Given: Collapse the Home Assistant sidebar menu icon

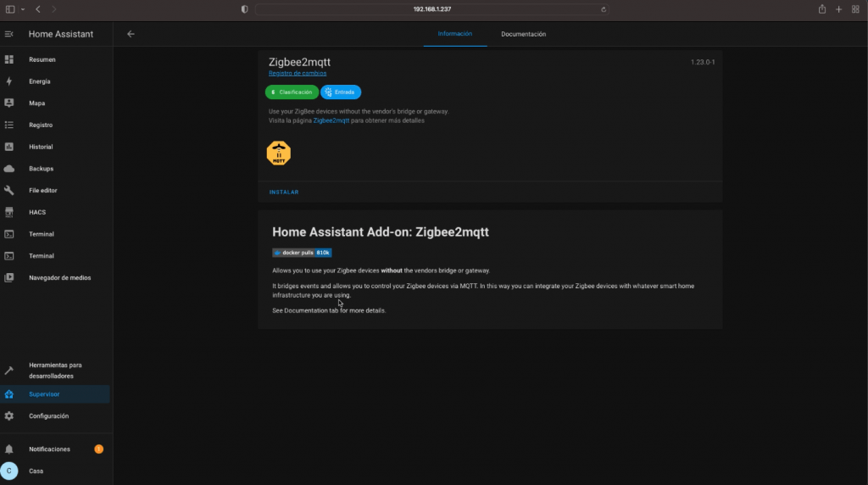Looking at the screenshot, I should (9, 34).
